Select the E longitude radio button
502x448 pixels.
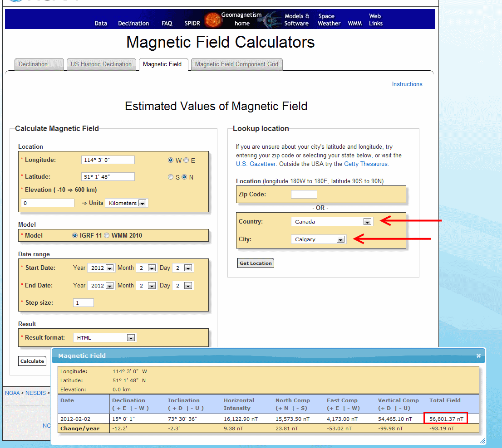(186, 160)
